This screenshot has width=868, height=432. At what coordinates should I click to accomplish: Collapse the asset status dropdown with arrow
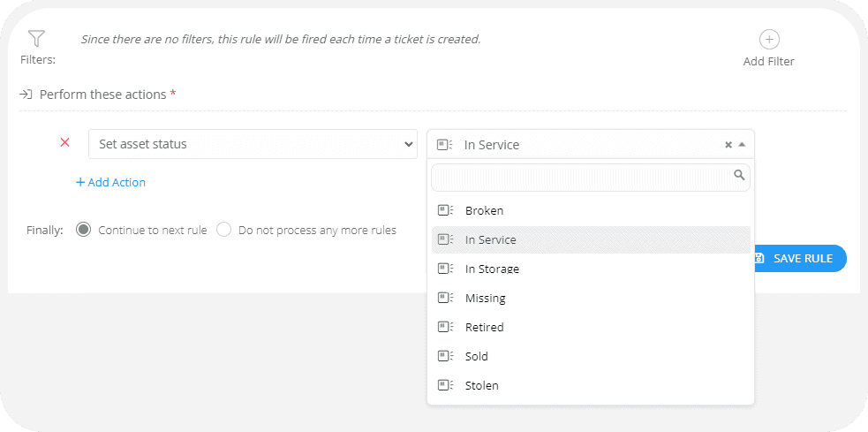tap(743, 145)
